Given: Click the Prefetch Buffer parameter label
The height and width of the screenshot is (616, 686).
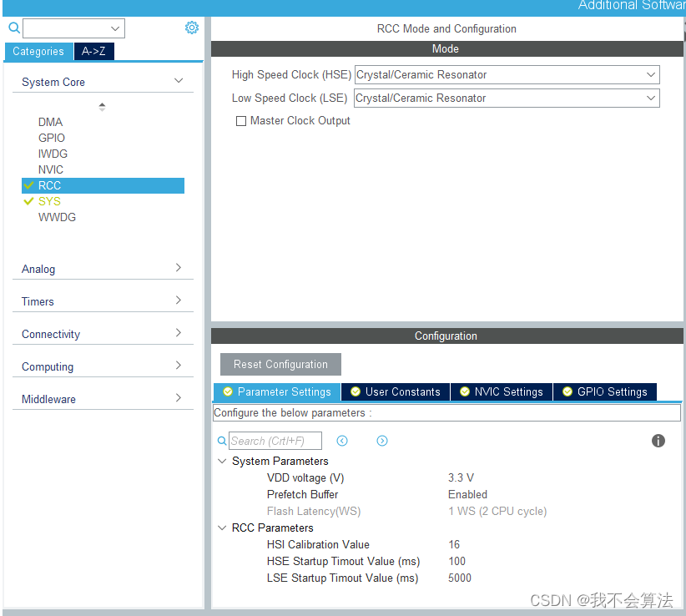Looking at the screenshot, I should (x=302, y=494).
